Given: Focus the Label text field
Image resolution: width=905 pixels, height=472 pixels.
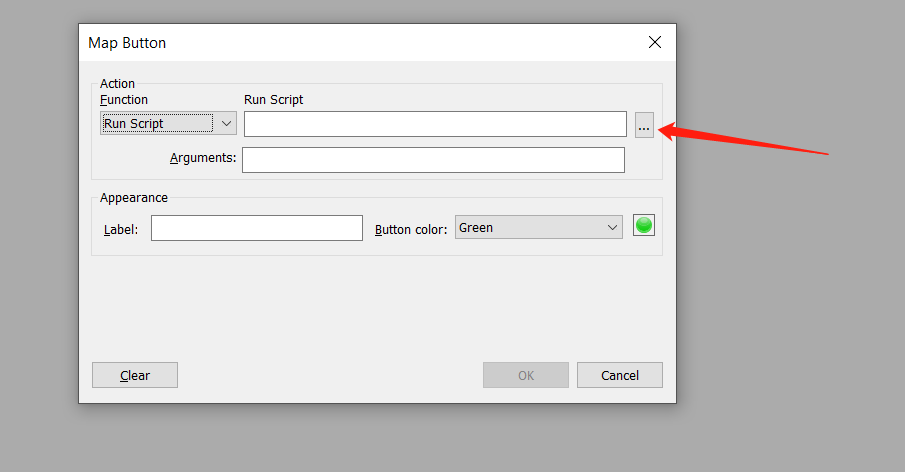Looking at the screenshot, I should click(x=257, y=228).
